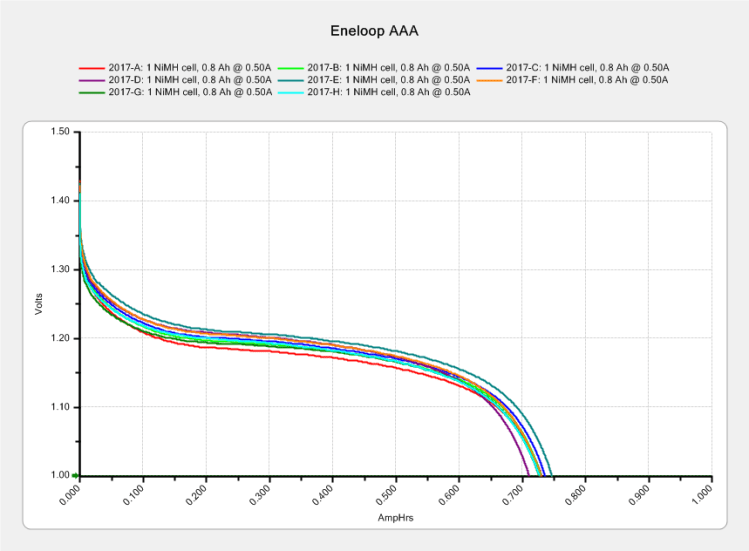Select the 2017-F legend entry text
Screen dimensions: 749x551
pos(586,80)
